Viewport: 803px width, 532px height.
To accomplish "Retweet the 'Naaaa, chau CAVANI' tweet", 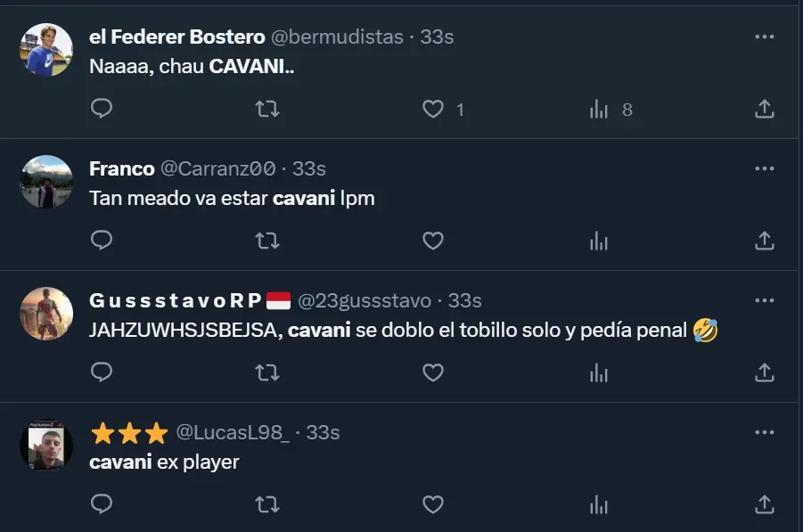I will pos(266,109).
